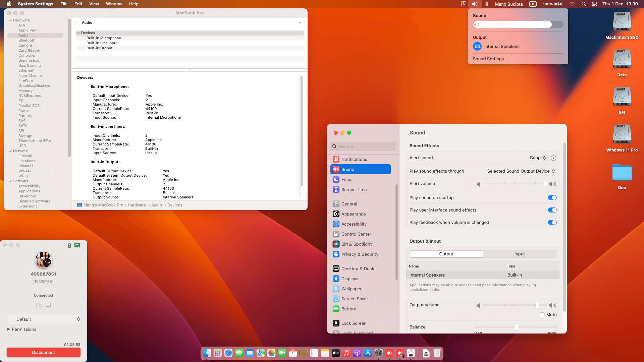Expand the Permissions disclosure triangle

[x=9, y=329]
